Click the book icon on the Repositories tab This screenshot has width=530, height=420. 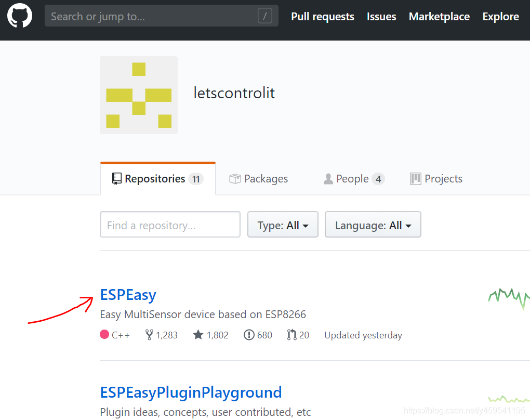(x=116, y=178)
